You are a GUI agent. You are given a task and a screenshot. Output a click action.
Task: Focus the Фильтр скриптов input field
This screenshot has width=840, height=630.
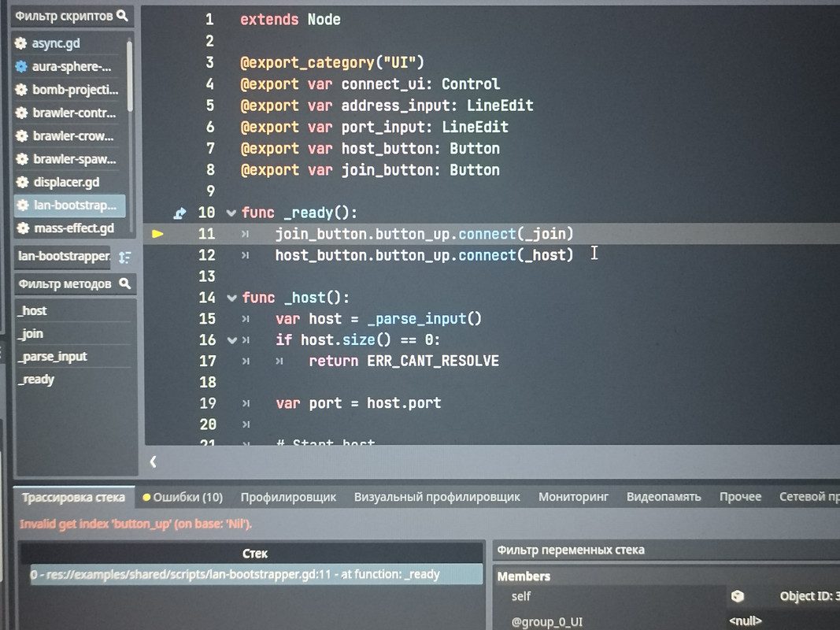[x=72, y=16]
